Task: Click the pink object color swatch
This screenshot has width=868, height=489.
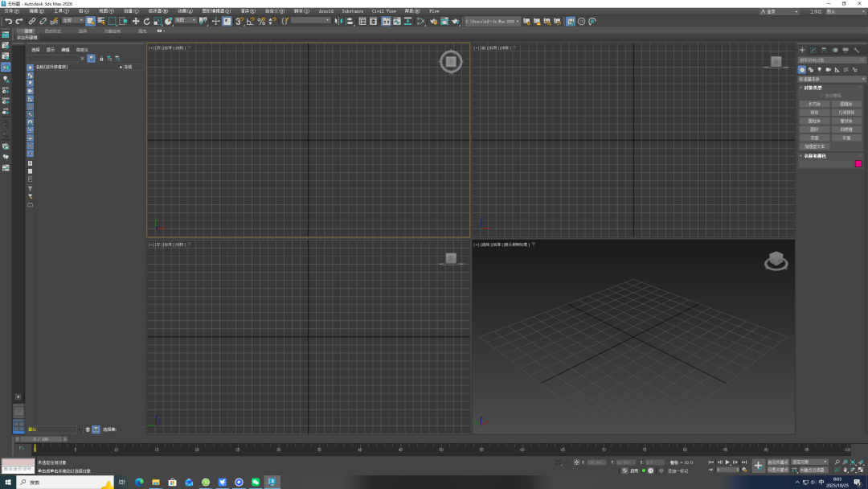Action: 858,164
